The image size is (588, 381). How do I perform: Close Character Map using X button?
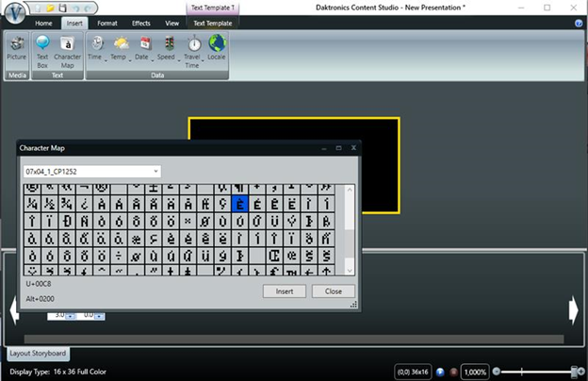pyautogui.click(x=353, y=148)
